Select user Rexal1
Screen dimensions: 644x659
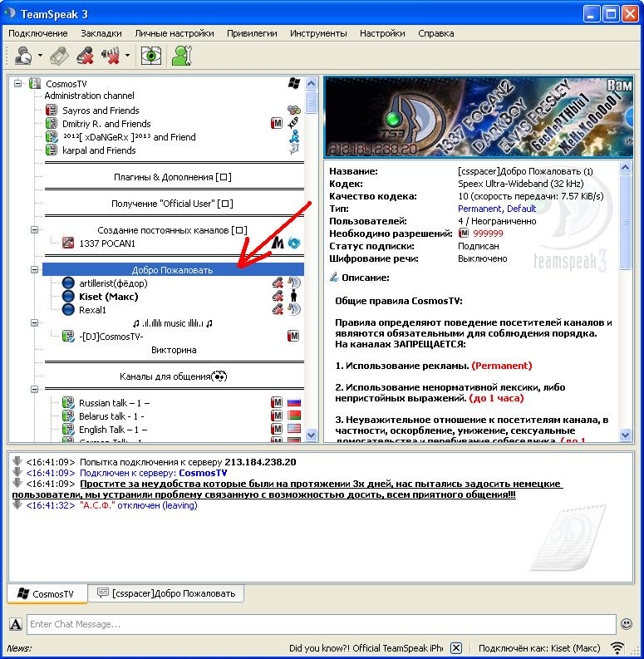(92, 310)
